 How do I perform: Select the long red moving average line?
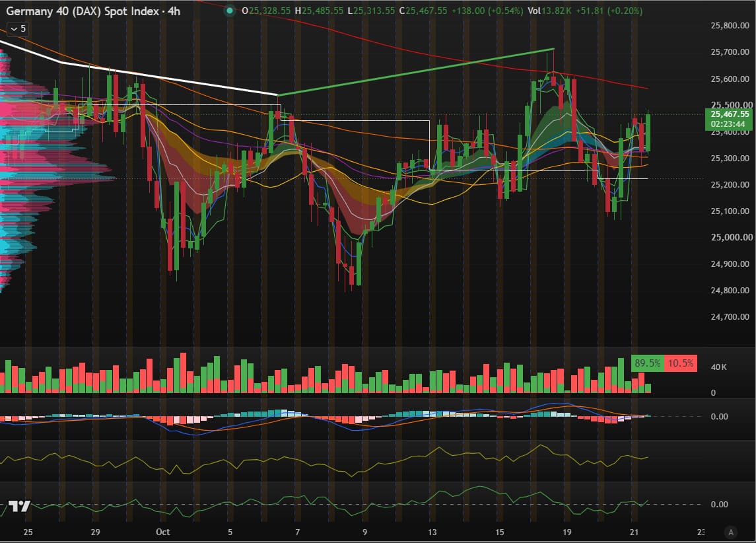tap(434, 53)
